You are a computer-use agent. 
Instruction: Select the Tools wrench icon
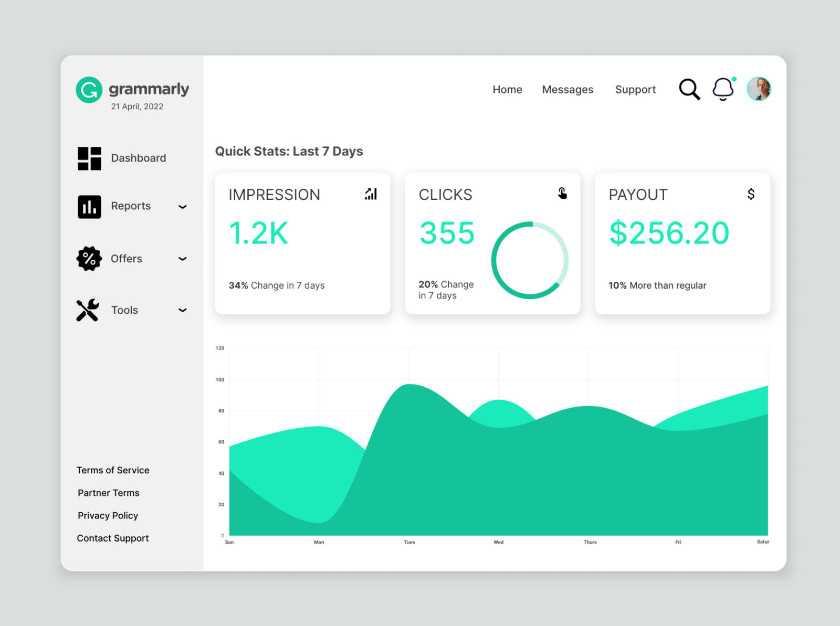coord(89,310)
